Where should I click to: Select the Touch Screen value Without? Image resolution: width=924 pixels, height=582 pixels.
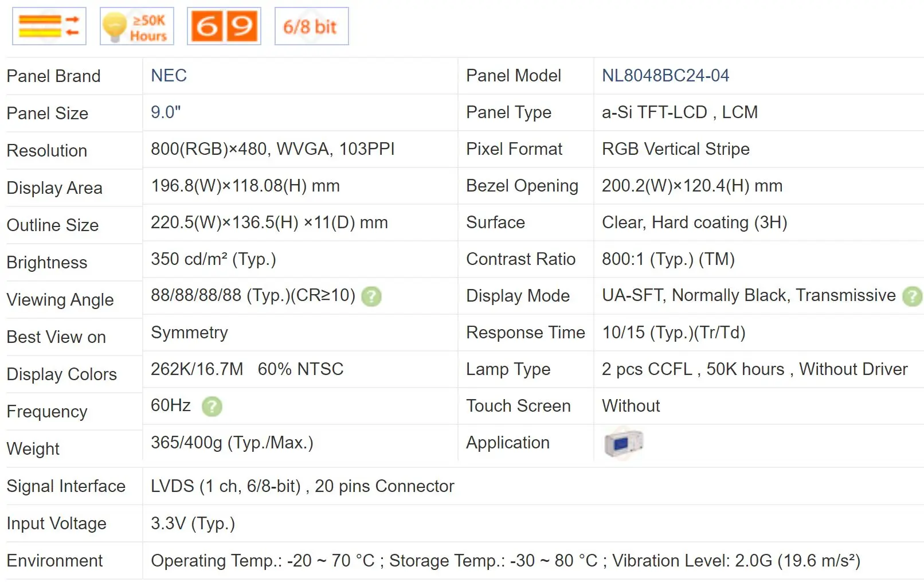click(x=631, y=406)
